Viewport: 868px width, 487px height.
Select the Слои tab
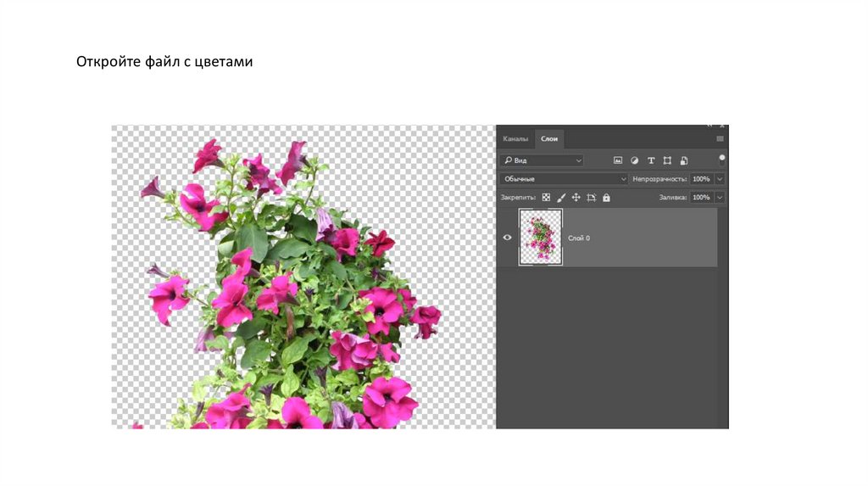[x=549, y=138]
